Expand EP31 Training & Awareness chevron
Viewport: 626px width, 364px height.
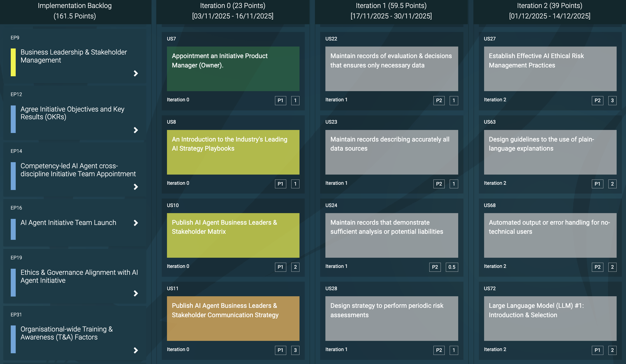click(136, 350)
